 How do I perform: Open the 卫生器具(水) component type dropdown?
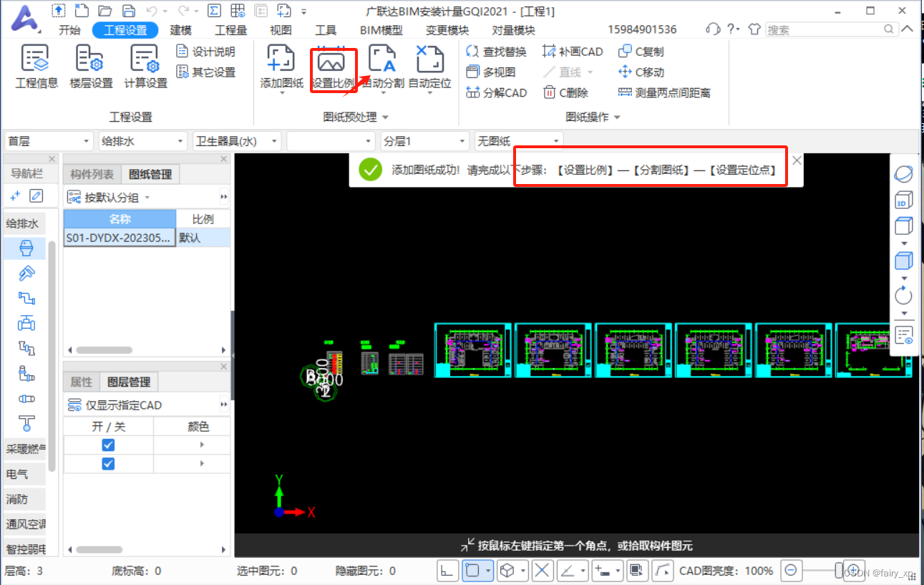tap(238, 141)
